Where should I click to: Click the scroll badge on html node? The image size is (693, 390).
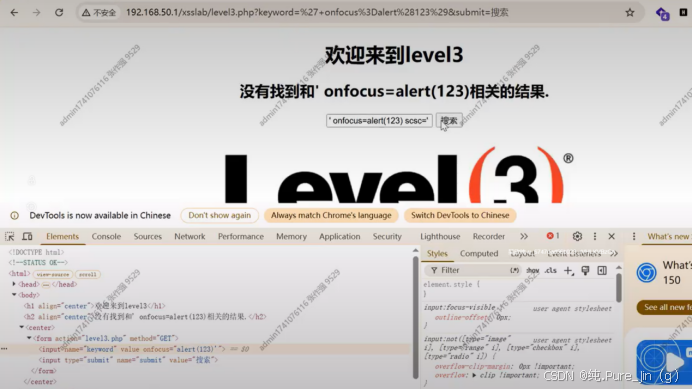[x=88, y=274]
